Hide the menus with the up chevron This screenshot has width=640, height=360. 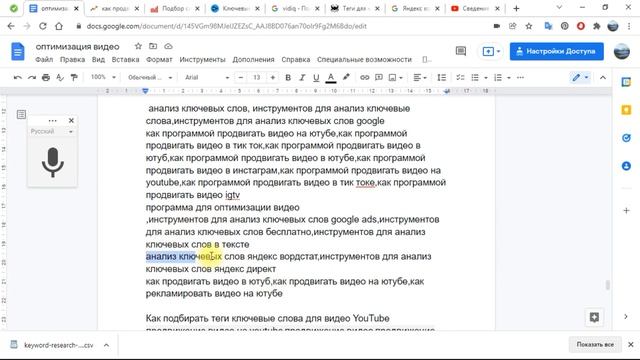point(603,78)
